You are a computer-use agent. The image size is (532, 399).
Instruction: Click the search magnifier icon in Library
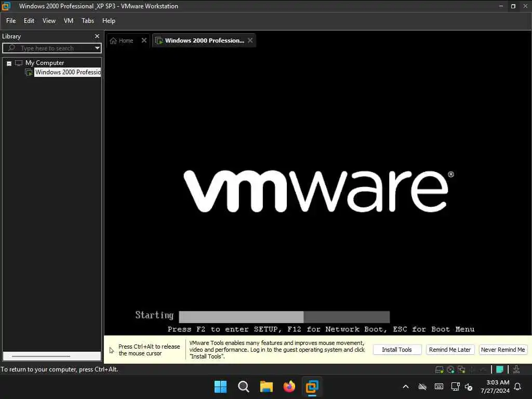(11, 48)
